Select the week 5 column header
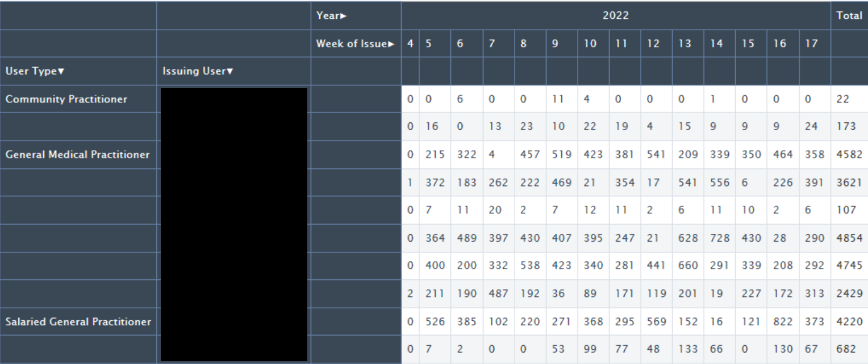The height and width of the screenshot is (364, 868). click(435, 44)
